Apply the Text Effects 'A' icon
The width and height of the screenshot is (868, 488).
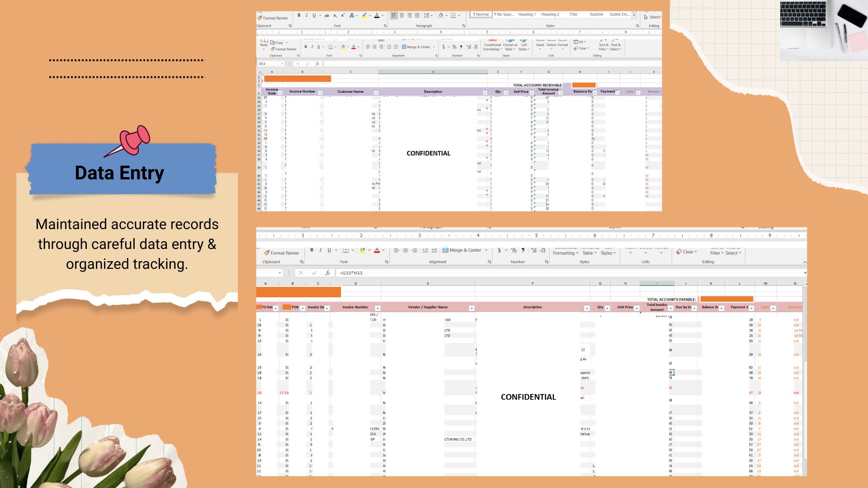(352, 15)
